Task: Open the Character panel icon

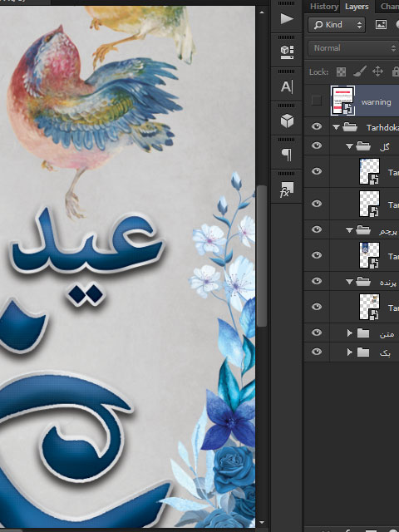Action: tap(287, 86)
